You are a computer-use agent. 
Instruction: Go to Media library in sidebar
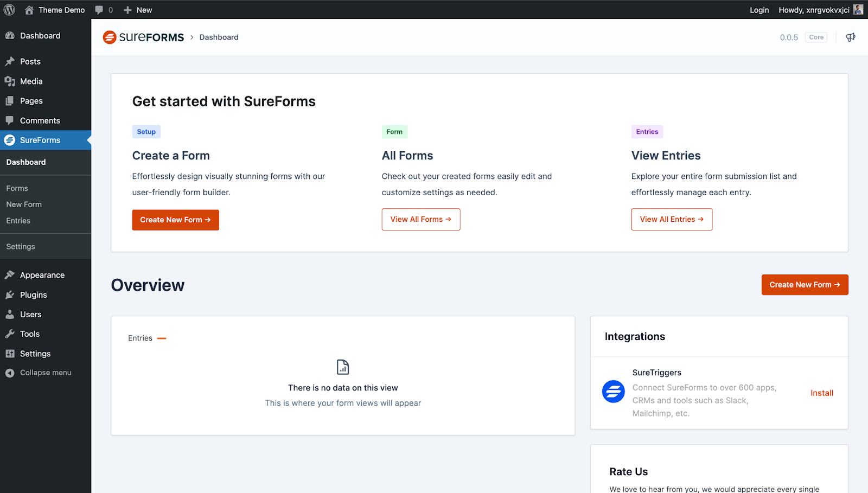(x=31, y=81)
